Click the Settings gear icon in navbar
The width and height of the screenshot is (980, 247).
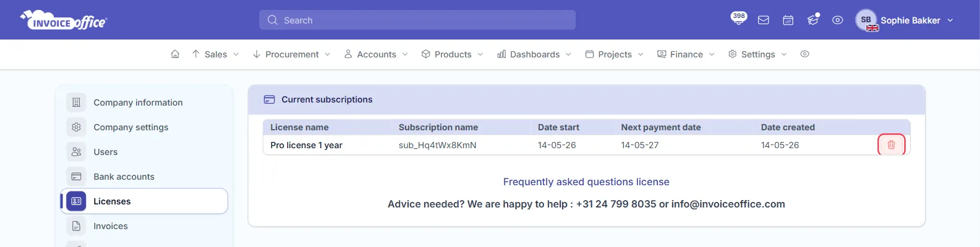coord(733,54)
